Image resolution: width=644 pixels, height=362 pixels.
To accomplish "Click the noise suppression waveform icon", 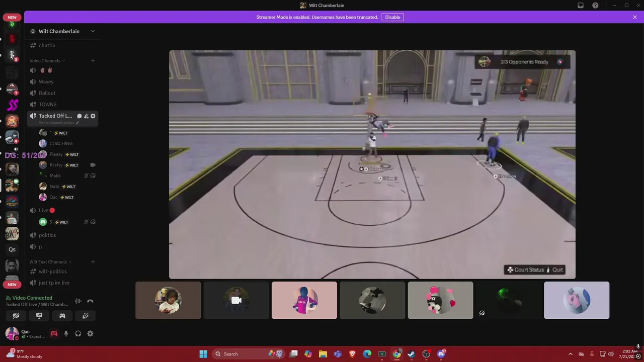I will (78, 301).
